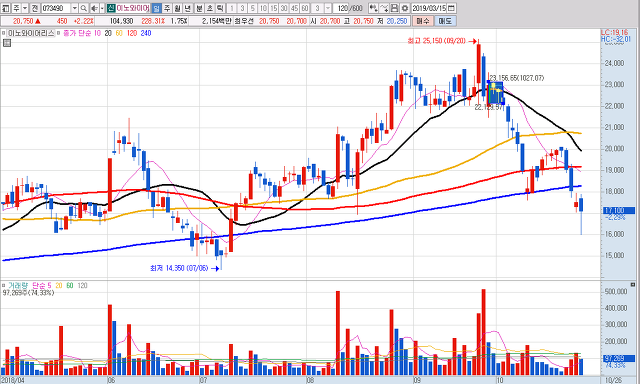This screenshot has width=640, height=384.
Task: Click the moving average 10 legend label
Action: (x=97, y=33)
